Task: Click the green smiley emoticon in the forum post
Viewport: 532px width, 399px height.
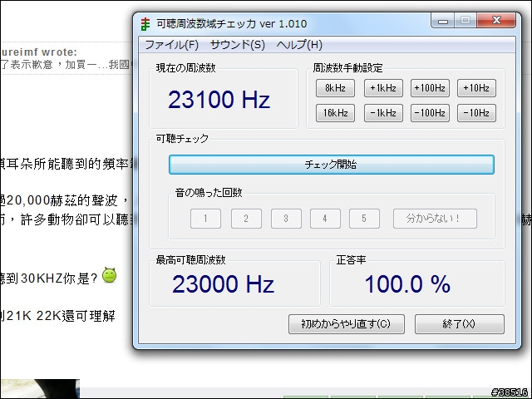Action: pos(109,275)
